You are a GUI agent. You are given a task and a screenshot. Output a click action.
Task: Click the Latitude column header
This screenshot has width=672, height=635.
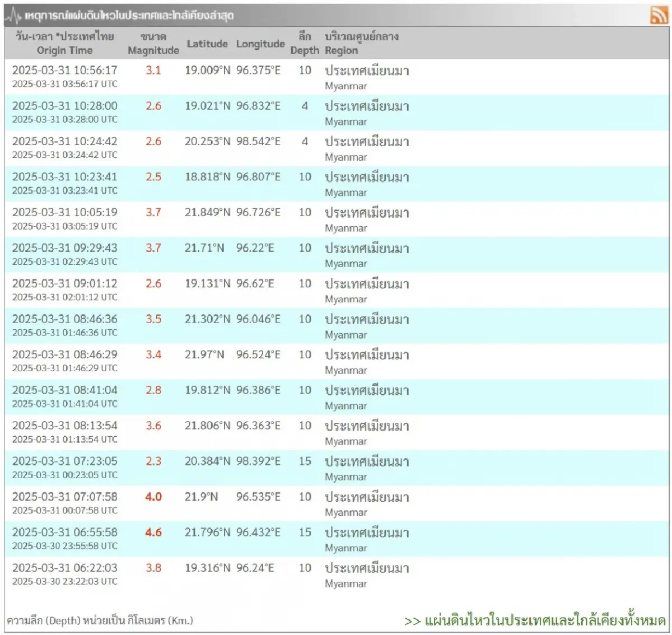tap(207, 44)
